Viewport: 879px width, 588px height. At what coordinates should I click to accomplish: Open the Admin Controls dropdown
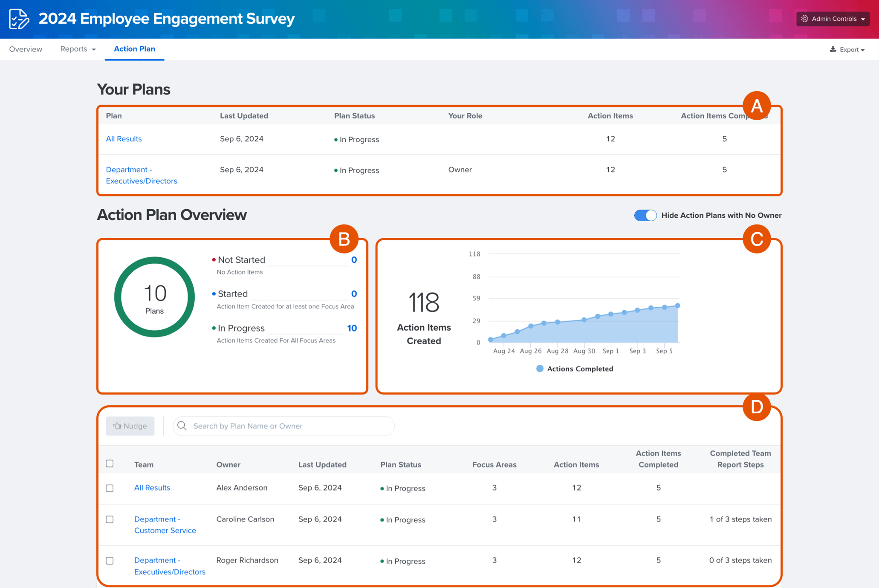pyautogui.click(x=833, y=19)
